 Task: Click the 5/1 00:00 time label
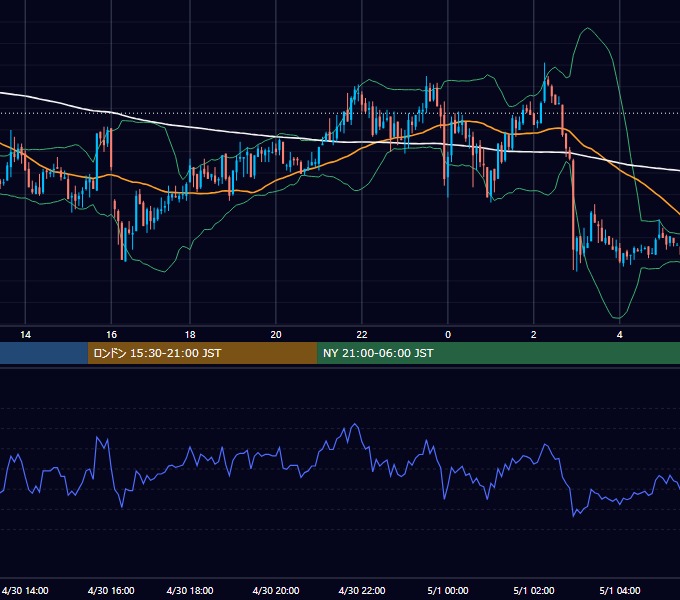point(448,590)
